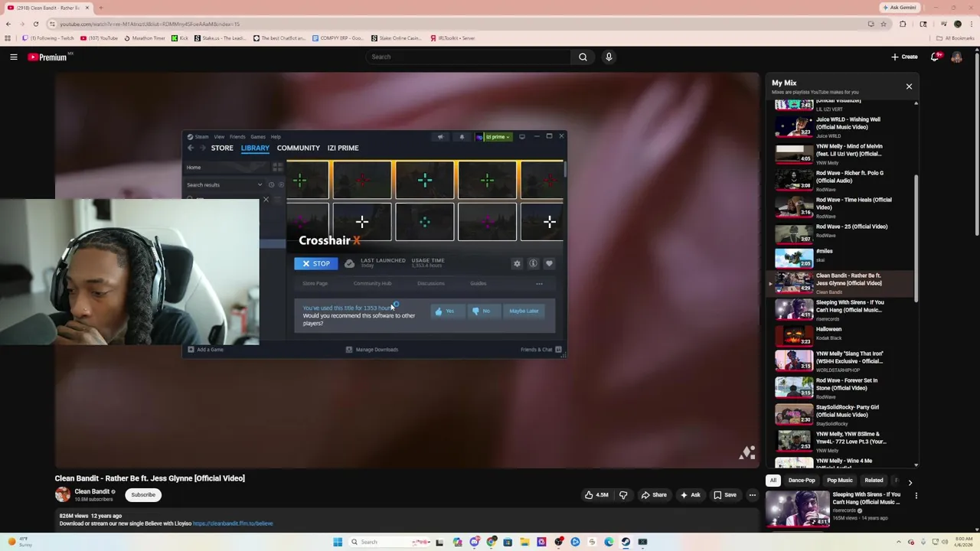
Task: Open YouTube notifications bell
Action: pyautogui.click(x=936, y=57)
